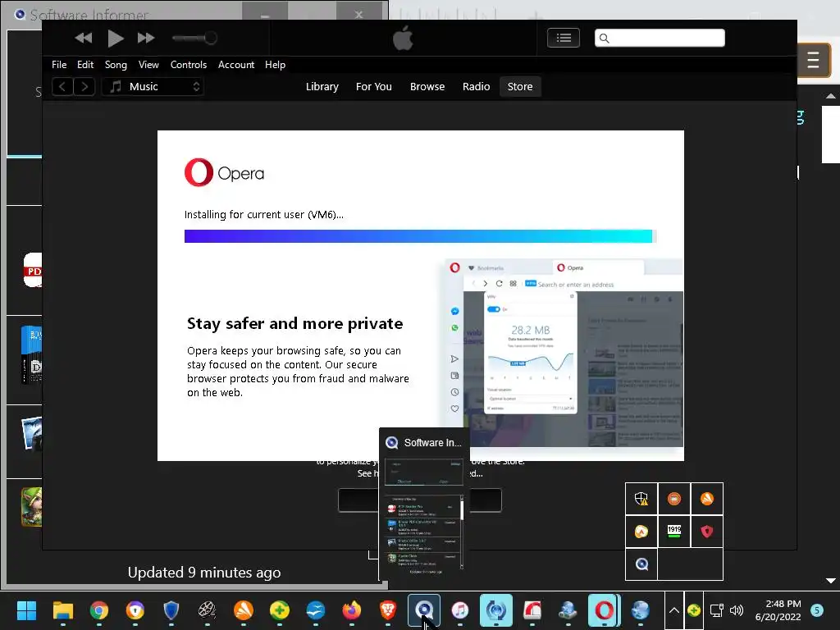Click the Opera installer progress bar
Image resolution: width=840 pixels, height=630 pixels.
pyautogui.click(x=421, y=236)
